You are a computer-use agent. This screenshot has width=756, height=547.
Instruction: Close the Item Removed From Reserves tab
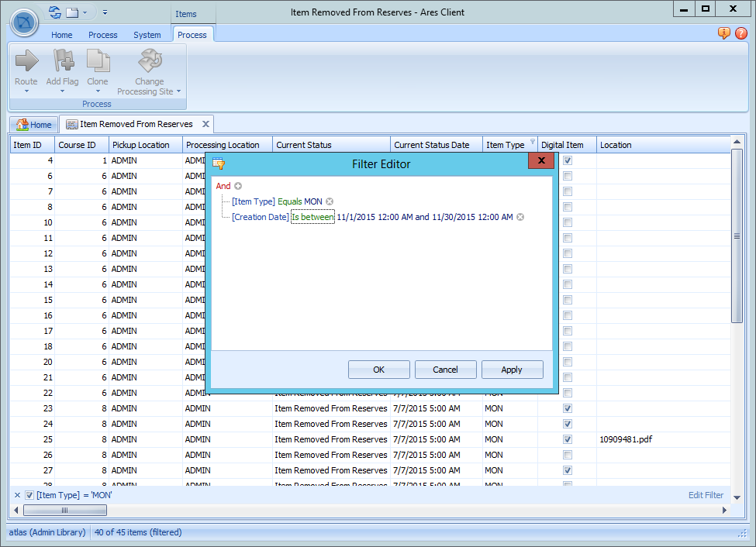[x=205, y=123]
